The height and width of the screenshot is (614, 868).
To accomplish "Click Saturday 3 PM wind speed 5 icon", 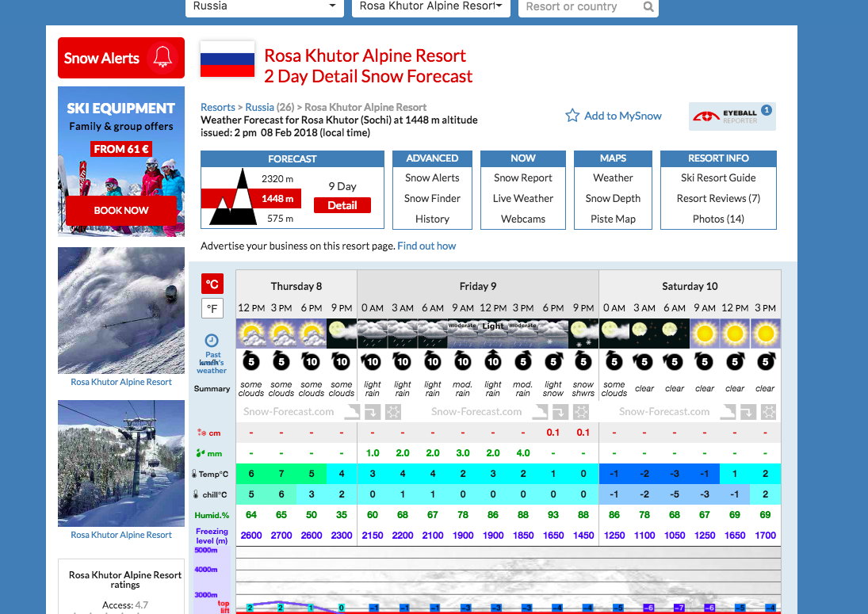I will [x=765, y=361].
